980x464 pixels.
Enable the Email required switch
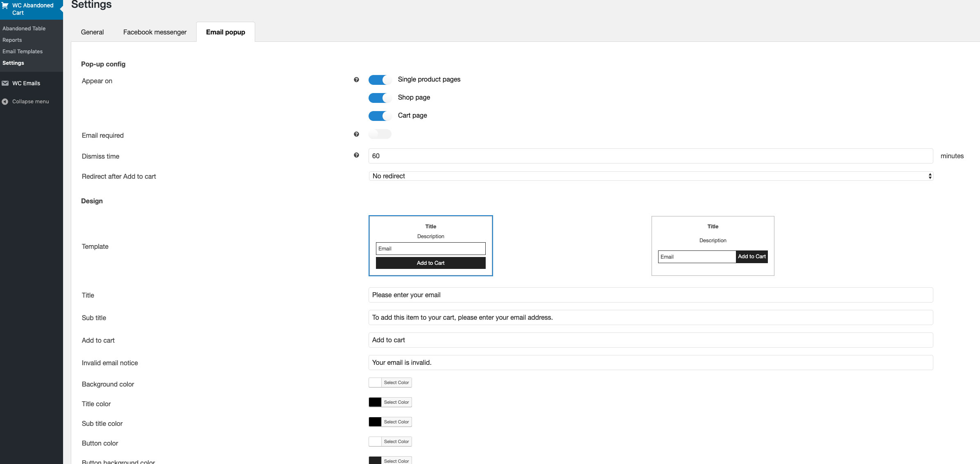[x=380, y=134]
